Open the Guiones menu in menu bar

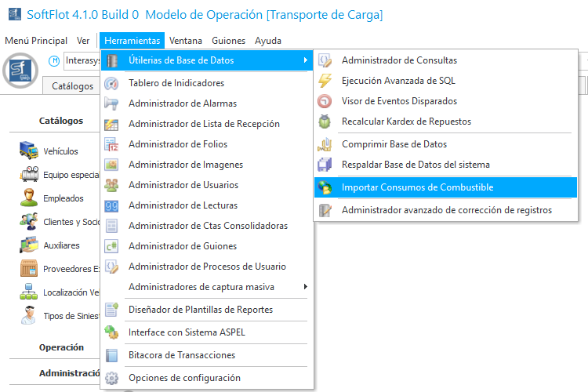tap(228, 41)
